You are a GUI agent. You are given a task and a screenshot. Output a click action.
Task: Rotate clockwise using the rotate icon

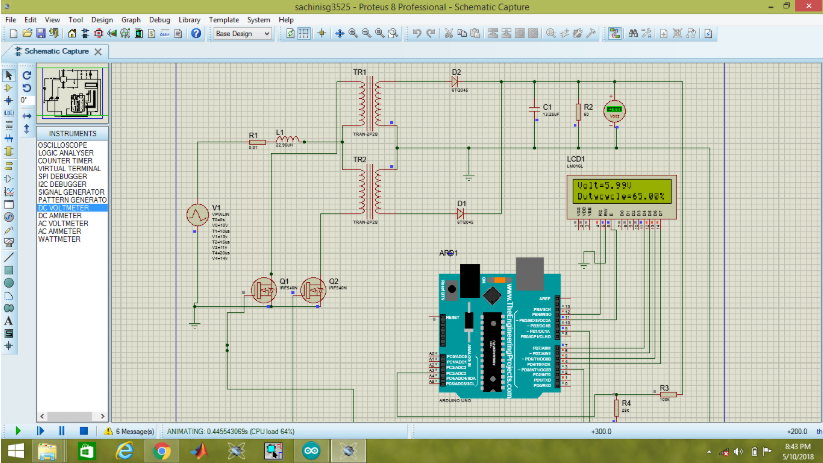27,76
